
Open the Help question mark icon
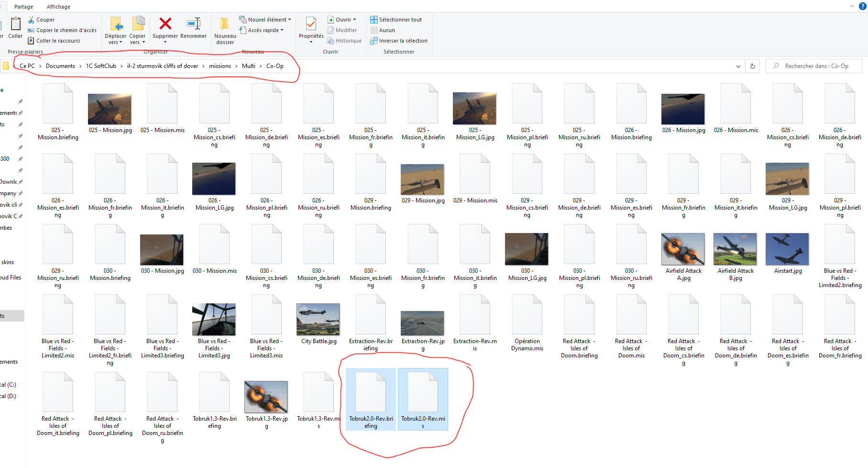pyautogui.click(x=863, y=6)
